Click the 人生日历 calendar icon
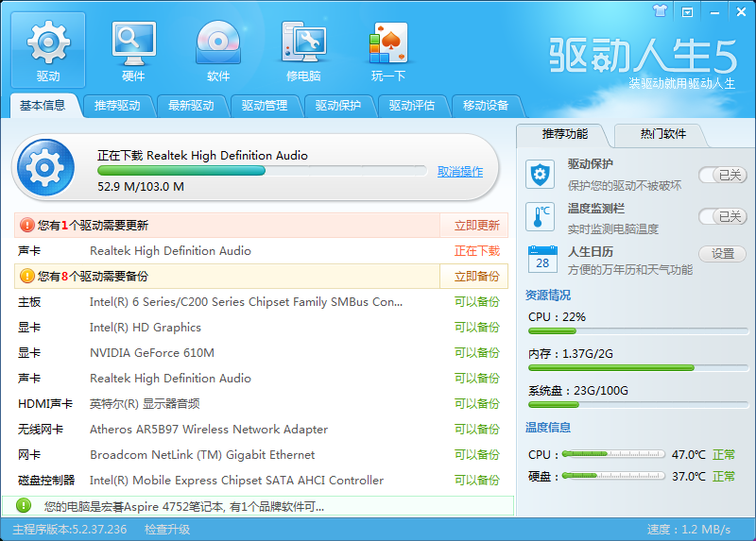The width and height of the screenshot is (756, 541). point(541,258)
